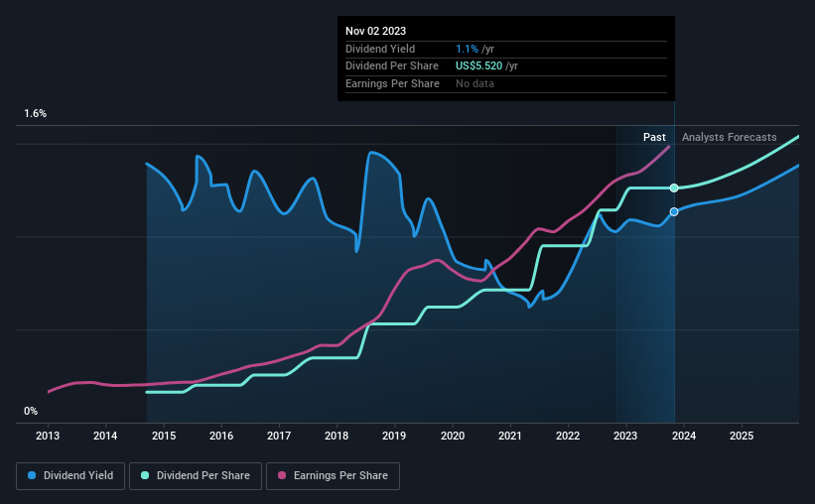Click the 1.1% dividend yield tooltip value

point(467,49)
